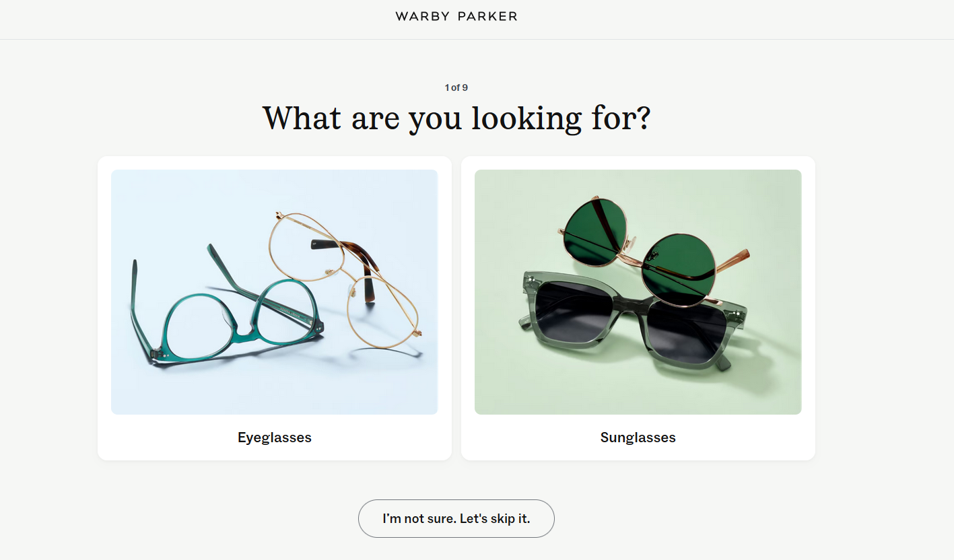Viewport: 954px width, 560px height.
Task: Select the gold wire-frame eyeglasses picture
Action: coord(350,279)
